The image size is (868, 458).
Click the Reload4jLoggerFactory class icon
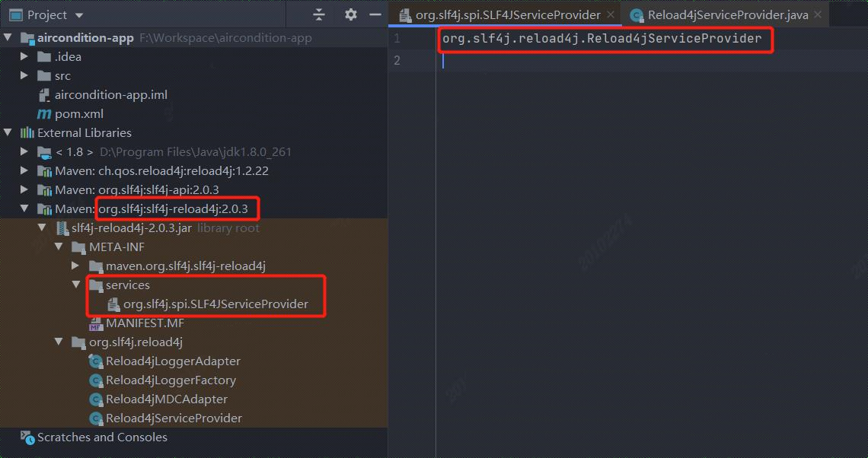97,380
